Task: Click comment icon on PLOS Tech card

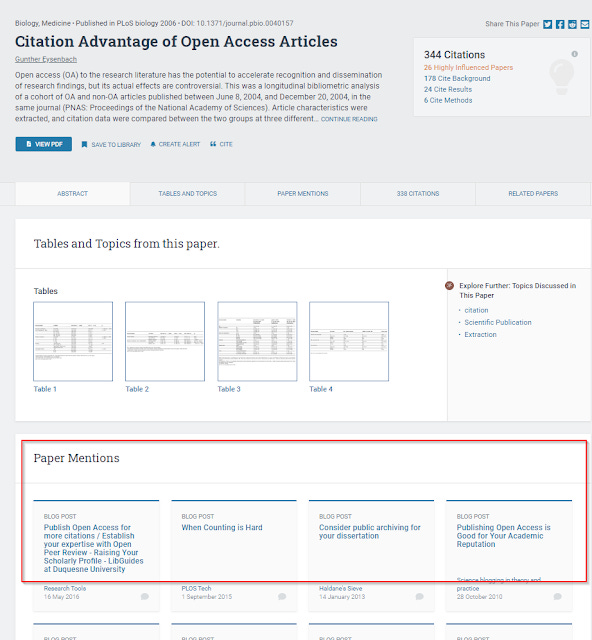Action: (282, 597)
